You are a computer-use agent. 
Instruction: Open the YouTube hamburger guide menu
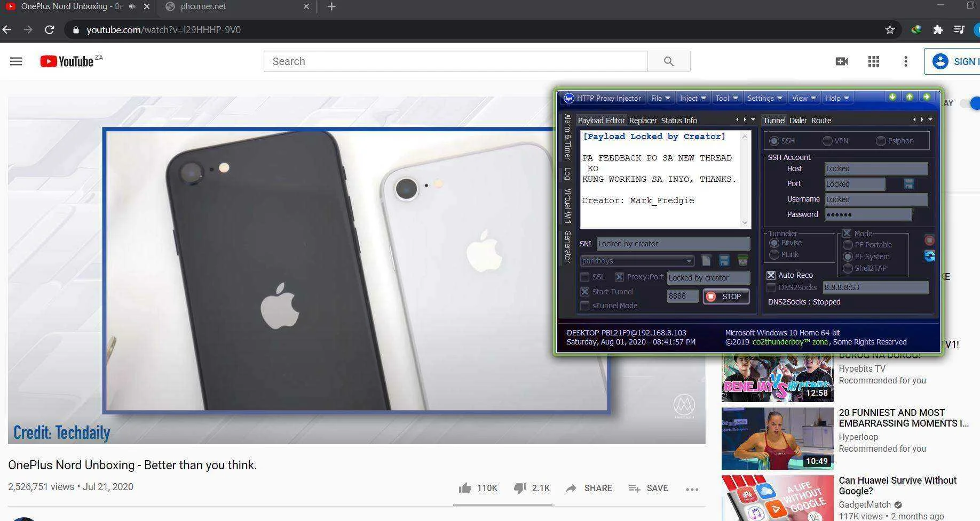click(16, 61)
